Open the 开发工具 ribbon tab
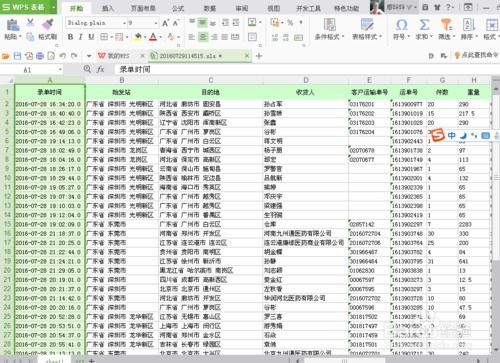 tap(309, 8)
